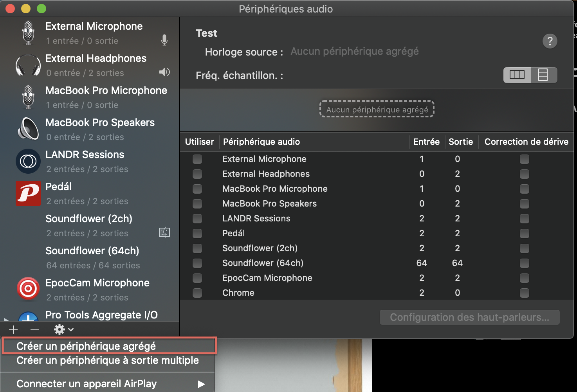Image resolution: width=577 pixels, height=392 pixels.
Task: Check Utiliser box for MacBook Pro Speakers
Action: pos(197,204)
